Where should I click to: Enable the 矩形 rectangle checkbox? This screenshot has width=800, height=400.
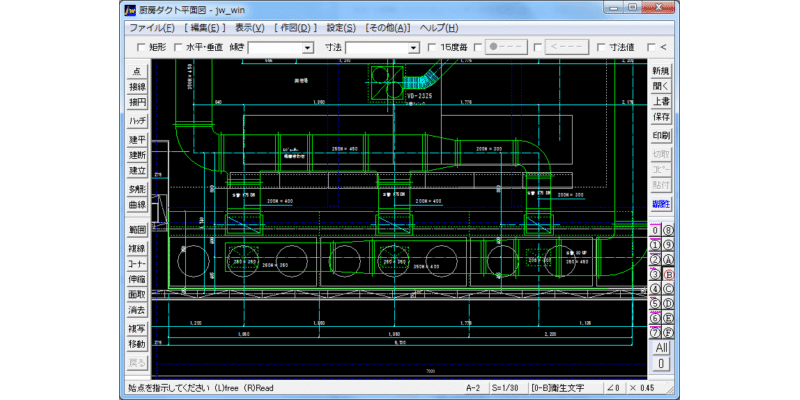coord(141,47)
